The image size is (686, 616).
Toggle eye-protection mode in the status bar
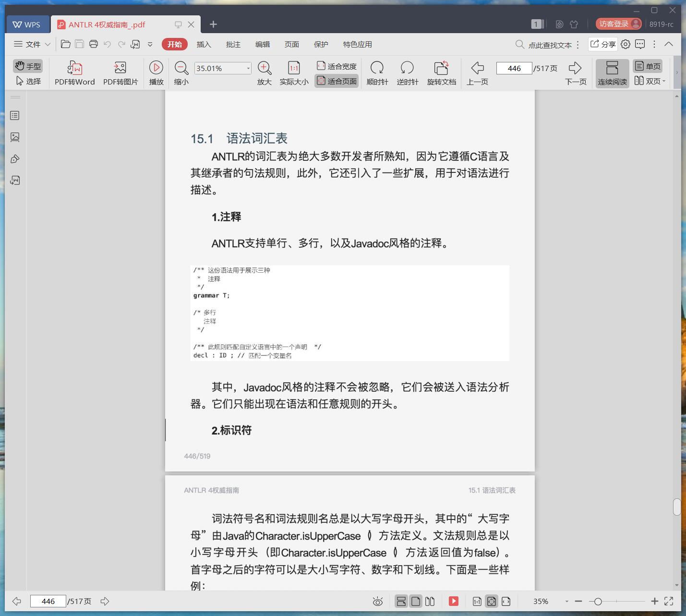coord(378,601)
